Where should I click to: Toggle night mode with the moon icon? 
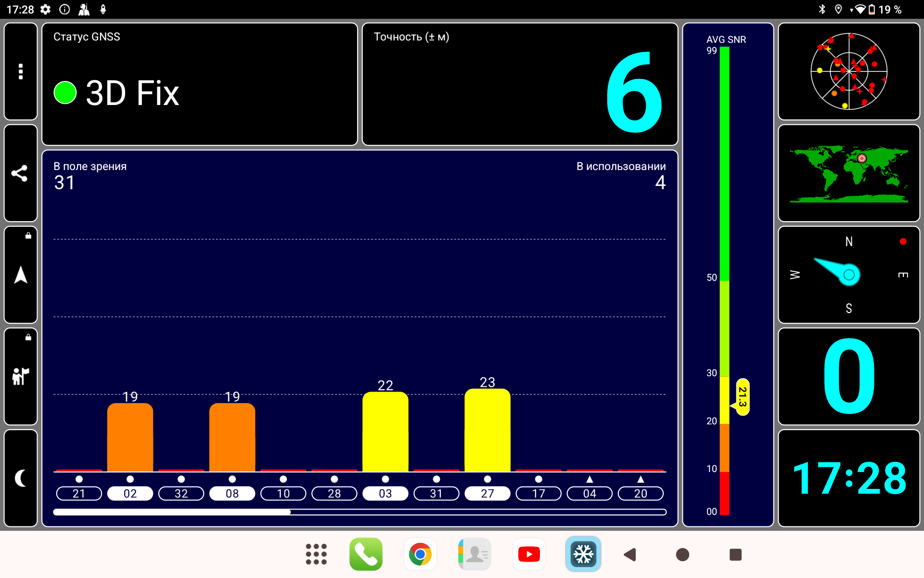(x=21, y=478)
